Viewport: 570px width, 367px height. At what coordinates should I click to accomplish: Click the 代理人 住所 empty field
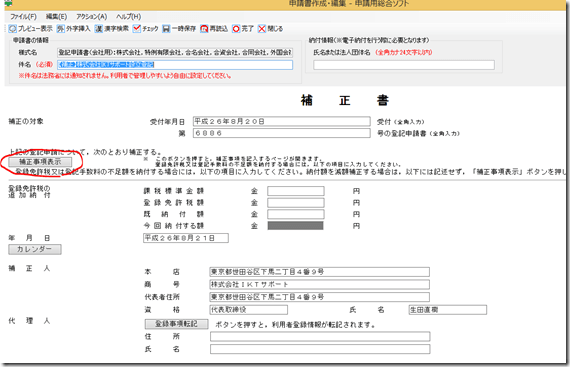[320, 336]
